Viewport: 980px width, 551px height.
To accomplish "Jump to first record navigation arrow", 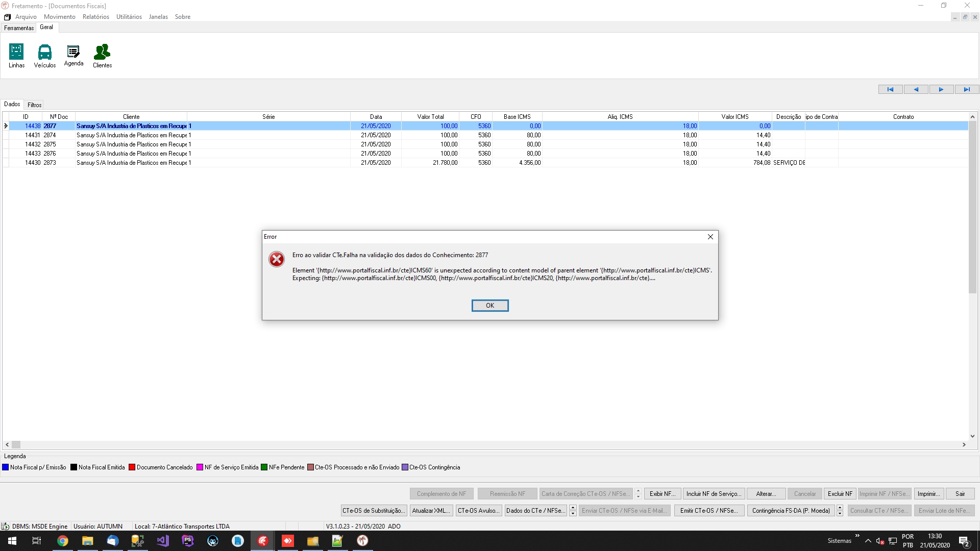I will click(x=890, y=89).
